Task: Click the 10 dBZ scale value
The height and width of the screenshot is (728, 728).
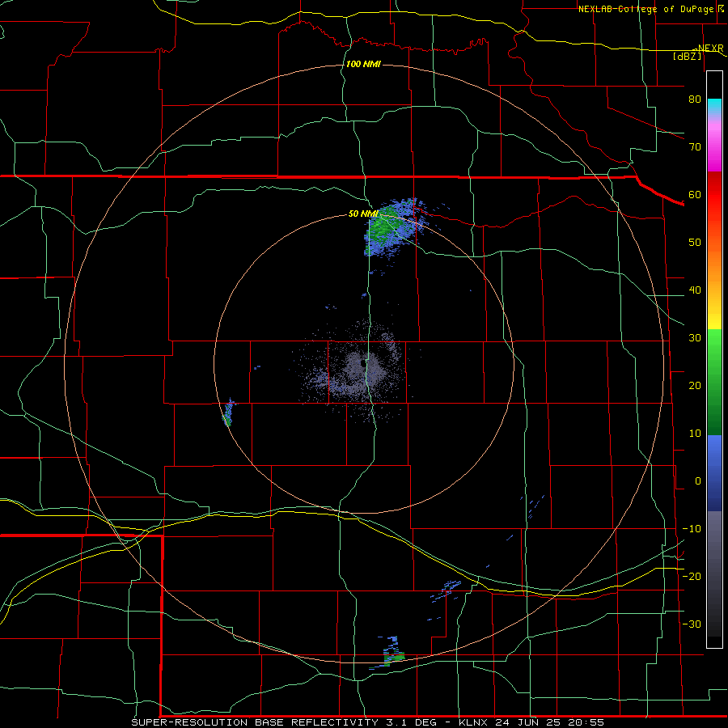Action: coord(695,434)
